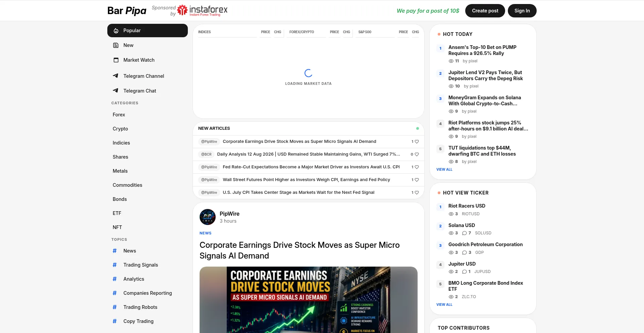Open Wall Street Futures Point Higher article row
Screen dimensions: 644x333
(309, 180)
